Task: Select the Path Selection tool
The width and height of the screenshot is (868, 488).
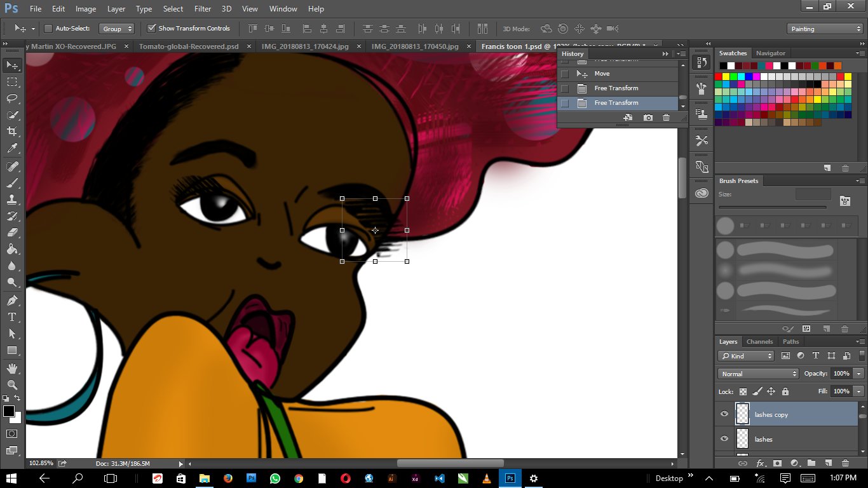Action: pos(12,334)
